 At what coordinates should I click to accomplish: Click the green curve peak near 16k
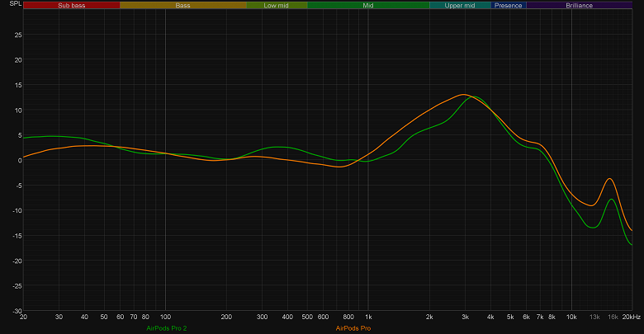612,199
